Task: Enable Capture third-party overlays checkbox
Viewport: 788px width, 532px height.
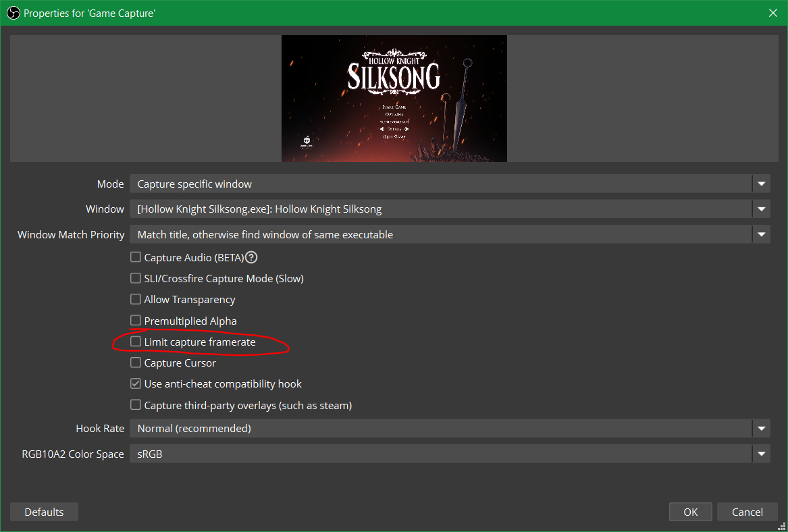Action: click(x=136, y=405)
